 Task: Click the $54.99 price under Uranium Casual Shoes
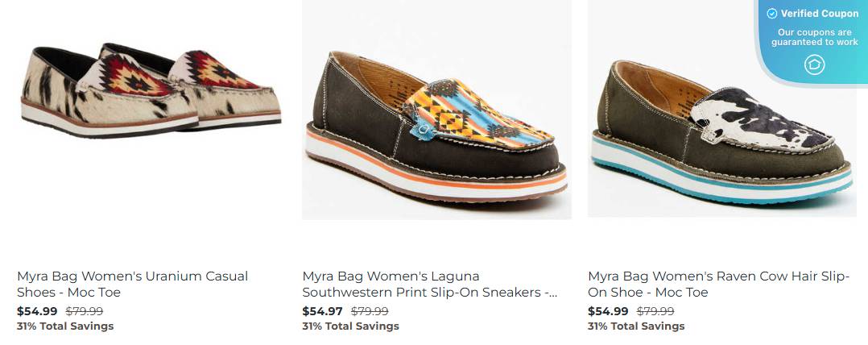point(37,311)
